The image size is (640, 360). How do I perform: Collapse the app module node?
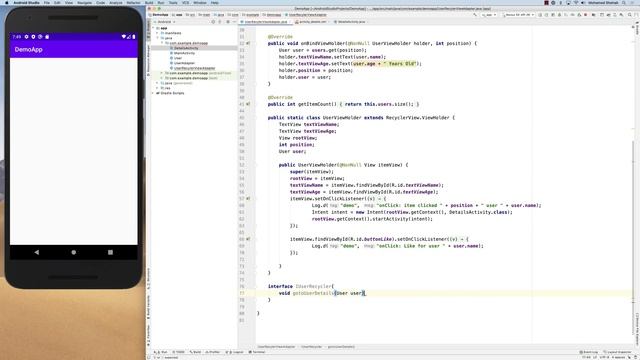coord(153,28)
